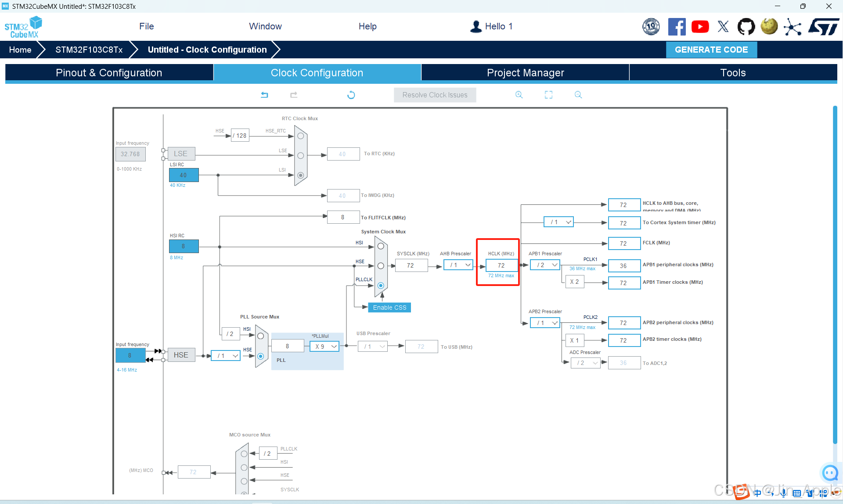Zoom in on the clock diagram
The width and height of the screenshot is (843, 504).
(519, 95)
